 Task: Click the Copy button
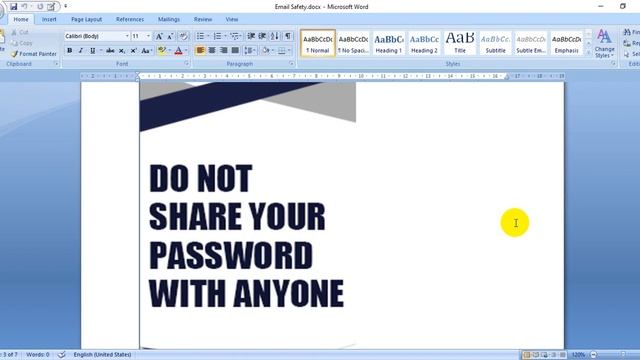point(21,43)
